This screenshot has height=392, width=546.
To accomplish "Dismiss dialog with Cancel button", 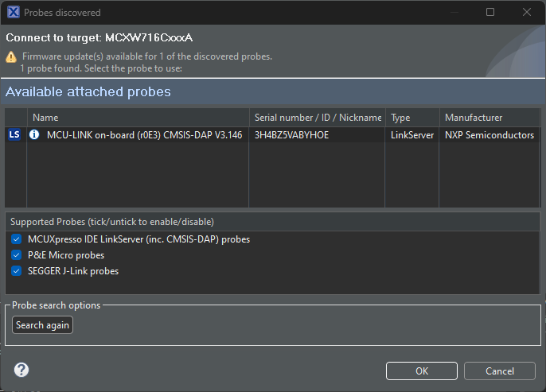I will point(500,371).
